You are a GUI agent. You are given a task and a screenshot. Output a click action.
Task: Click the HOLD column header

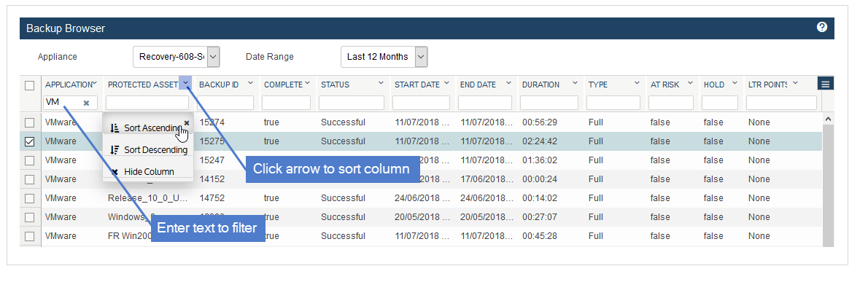pos(714,85)
